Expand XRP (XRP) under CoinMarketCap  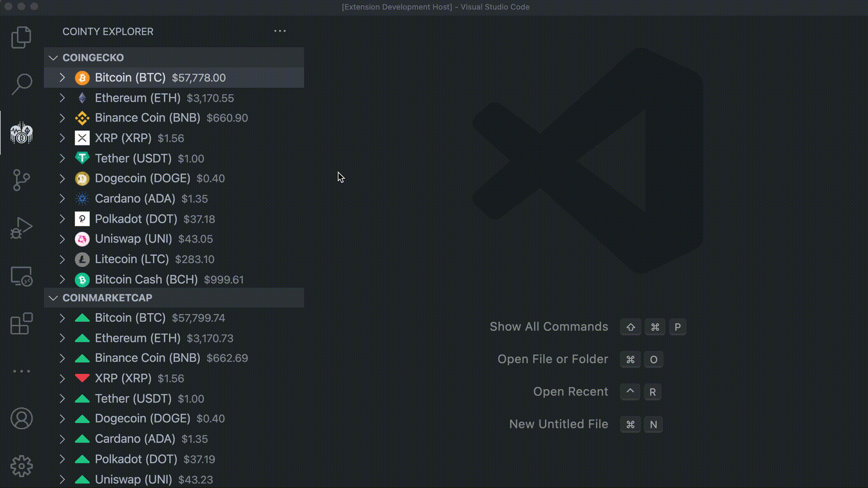[x=62, y=379]
